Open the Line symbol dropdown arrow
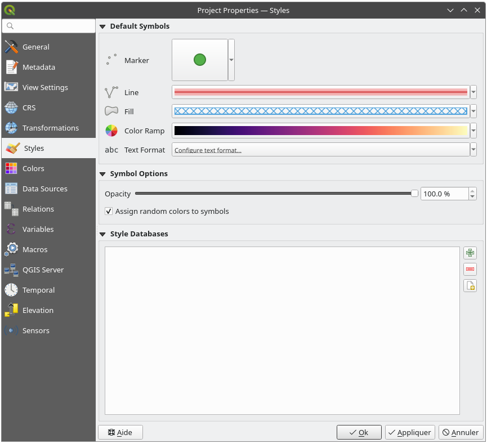 pos(473,93)
